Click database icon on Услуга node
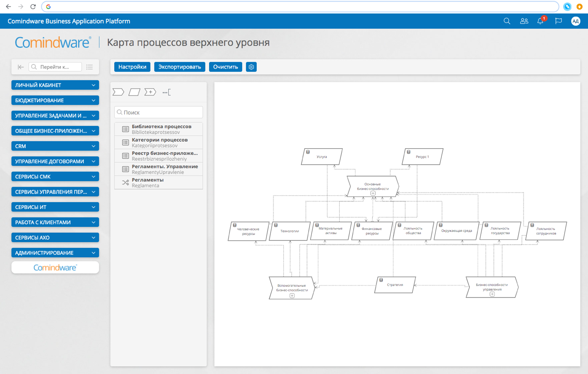The height and width of the screenshot is (374, 588). coord(308,152)
